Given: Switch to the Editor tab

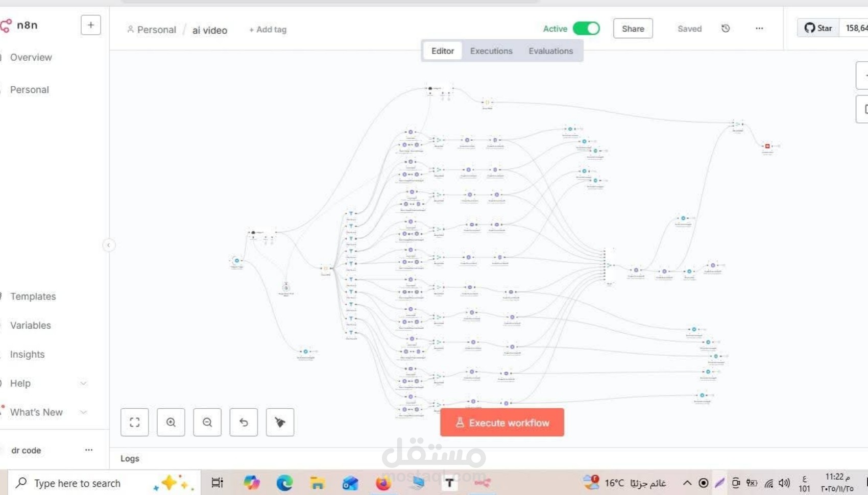Looking at the screenshot, I should click(443, 51).
